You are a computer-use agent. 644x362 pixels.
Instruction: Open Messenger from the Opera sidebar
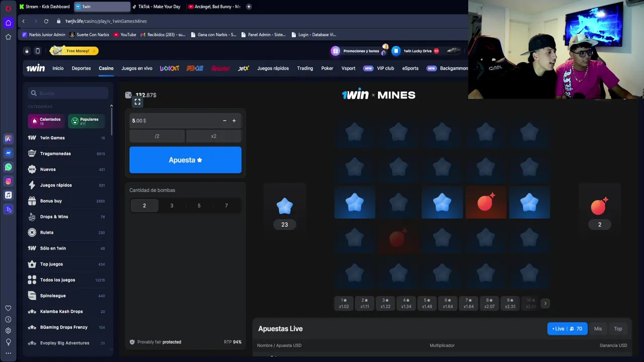pyautogui.click(x=8, y=153)
